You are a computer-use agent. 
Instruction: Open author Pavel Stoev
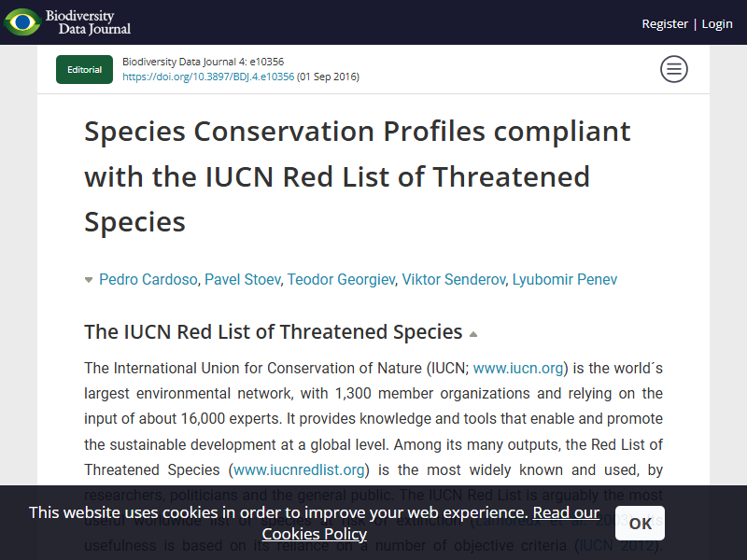(x=243, y=279)
